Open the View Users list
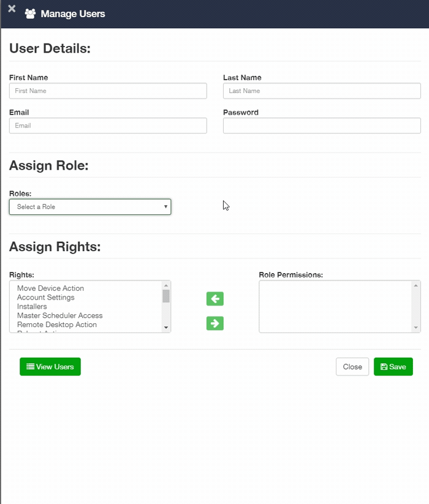Image resolution: width=429 pixels, height=504 pixels. (x=50, y=367)
